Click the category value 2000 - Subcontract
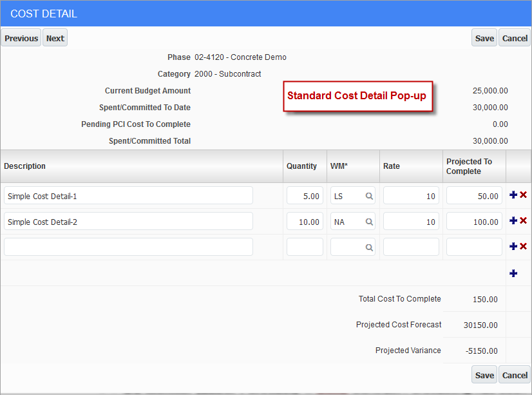Viewport: 532px width, 395px height. click(x=227, y=73)
